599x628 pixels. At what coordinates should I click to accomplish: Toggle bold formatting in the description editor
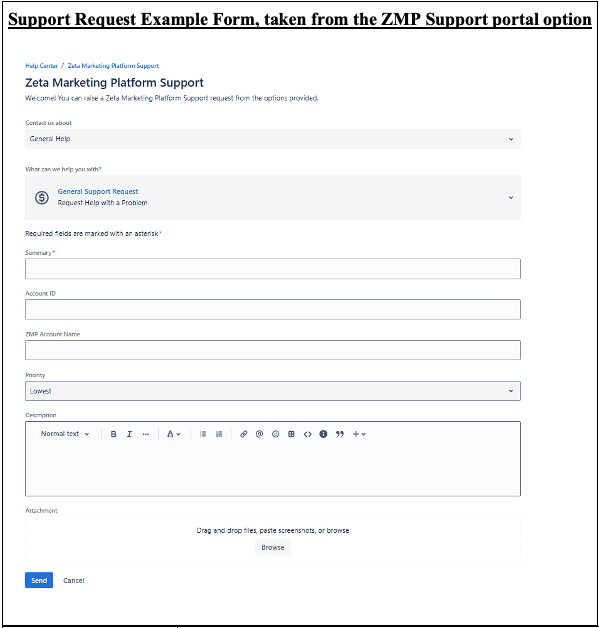[x=113, y=434]
